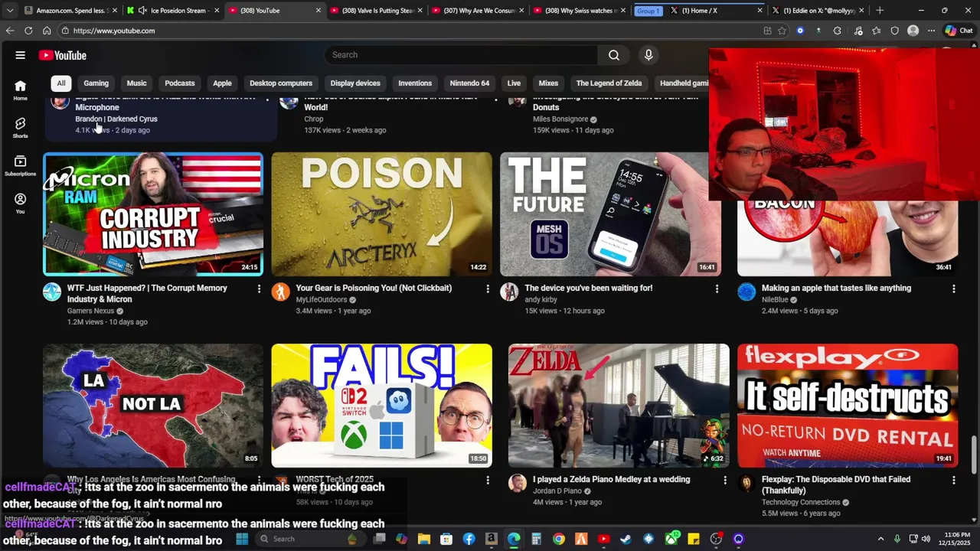Start voice search with the microphone icon

[x=648, y=55]
